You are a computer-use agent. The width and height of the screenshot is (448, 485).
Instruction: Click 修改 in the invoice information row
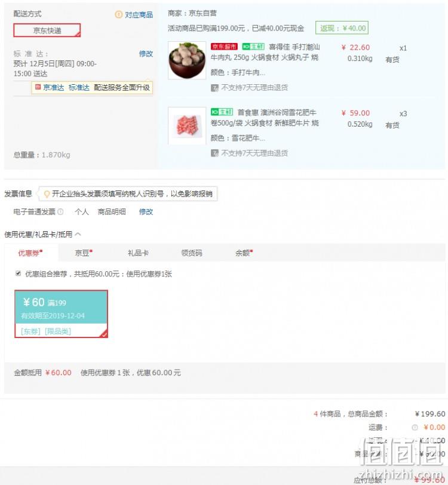(x=146, y=212)
